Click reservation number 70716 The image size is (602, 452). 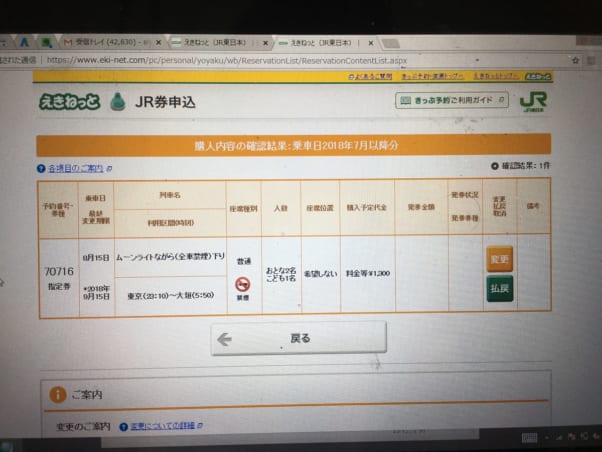tap(59, 272)
